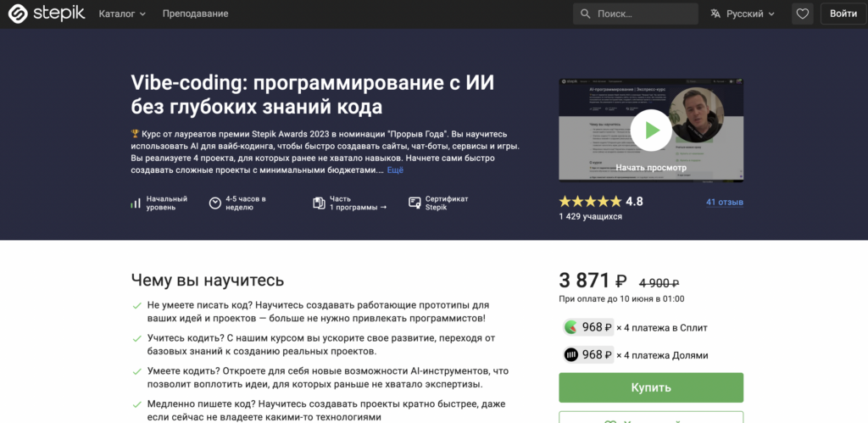Click the course title heading
Screen dimensions: 868x423
click(313, 94)
